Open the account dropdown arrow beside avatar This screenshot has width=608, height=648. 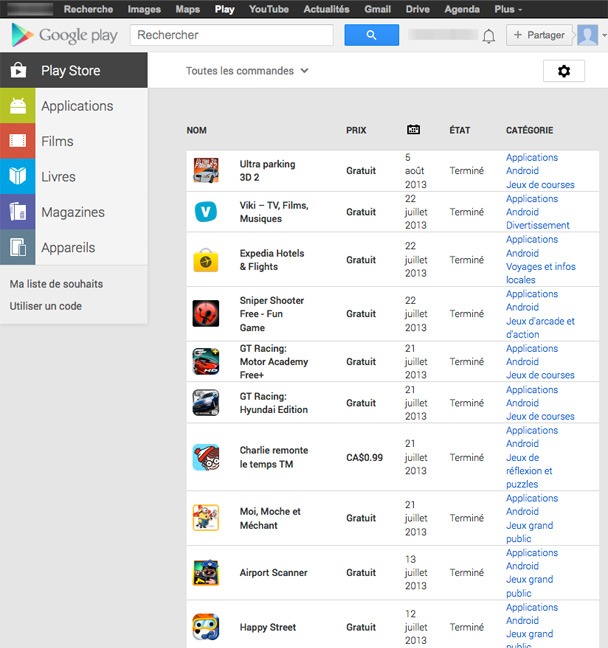point(604,36)
